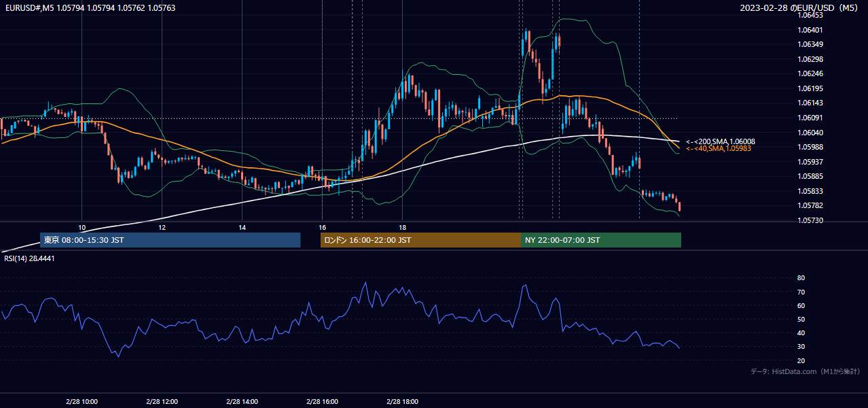
Task: Click the RSI scale value 30
Action: (x=801, y=346)
